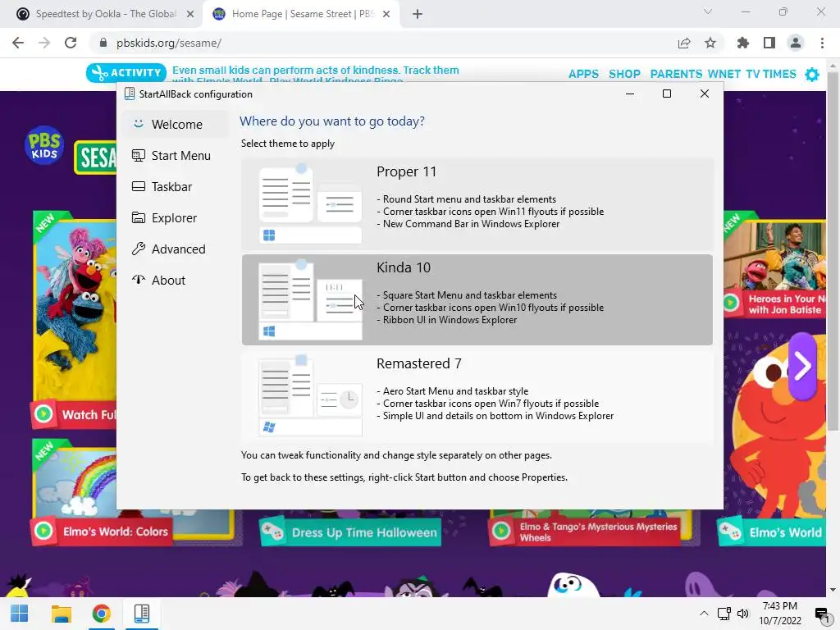
Task: Open Chrome three-dot menu
Action: 822,43
